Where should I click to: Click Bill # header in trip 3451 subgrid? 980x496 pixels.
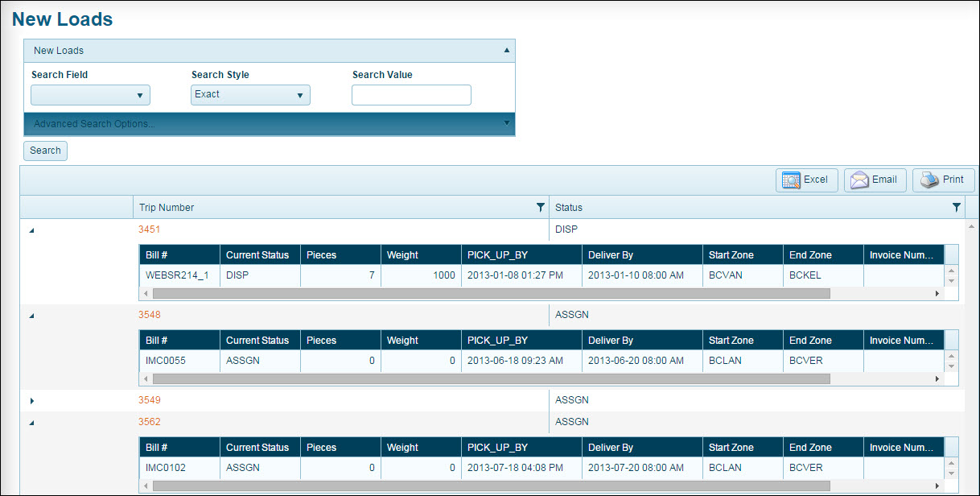click(179, 255)
